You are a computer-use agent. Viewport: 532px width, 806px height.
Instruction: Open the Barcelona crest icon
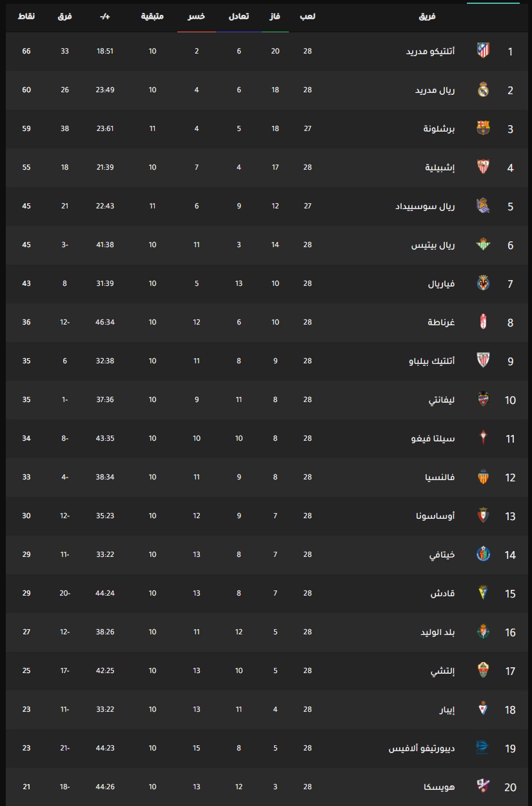483,128
